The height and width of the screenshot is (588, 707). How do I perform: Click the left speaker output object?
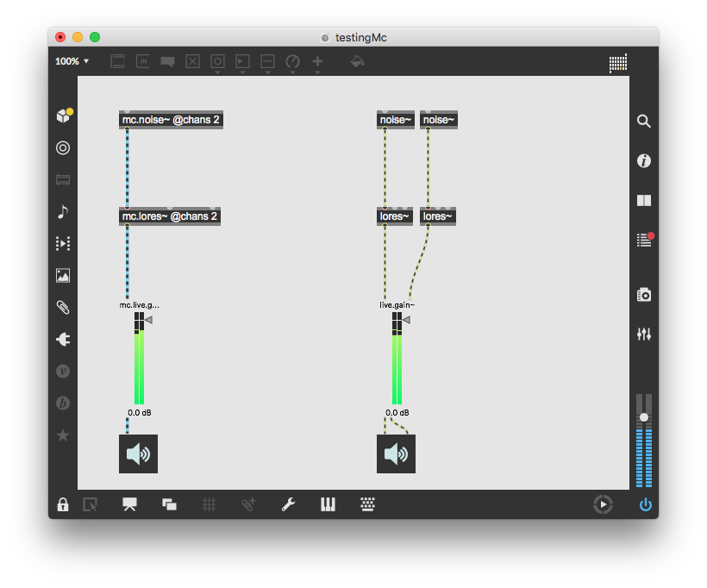(138, 454)
